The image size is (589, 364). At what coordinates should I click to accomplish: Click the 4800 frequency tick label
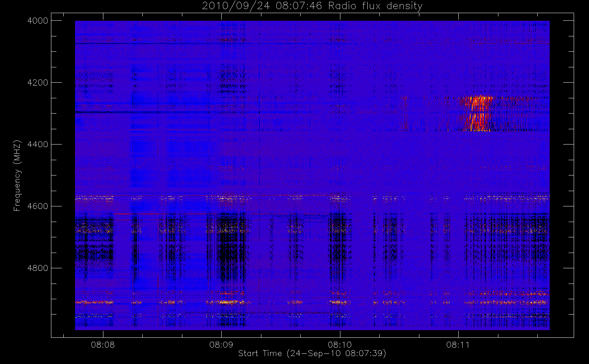point(38,268)
